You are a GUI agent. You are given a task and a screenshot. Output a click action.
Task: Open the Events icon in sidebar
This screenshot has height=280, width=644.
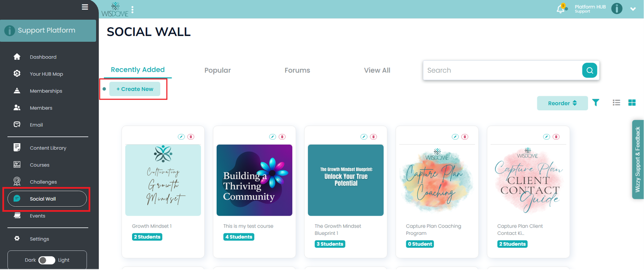pyautogui.click(x=17, y=216)
